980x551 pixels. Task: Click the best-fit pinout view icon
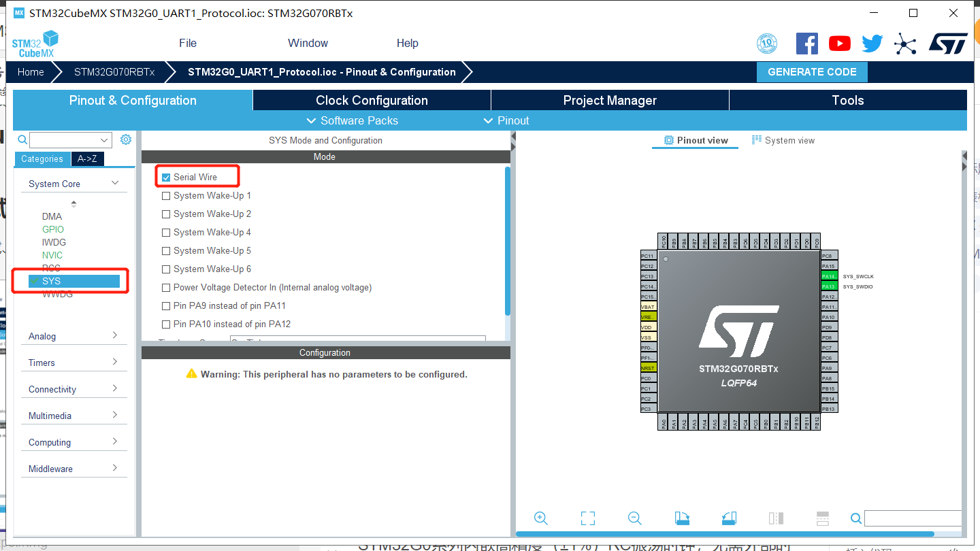point(587,518)
